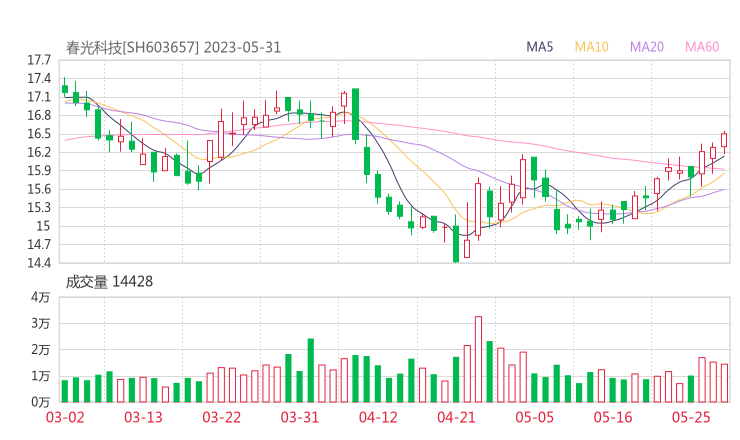Click the 15.9 price axis label
This screenshot has width=740, height=440.
coord(39,171)
